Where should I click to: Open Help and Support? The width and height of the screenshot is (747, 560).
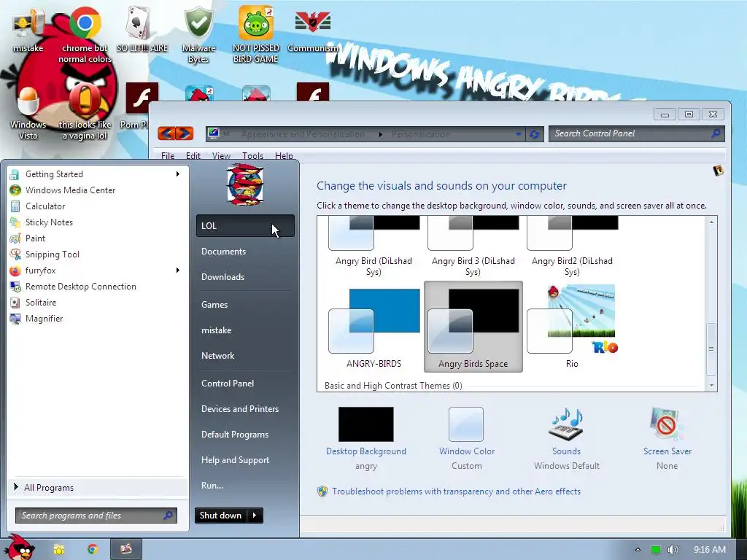coord(245,460)
